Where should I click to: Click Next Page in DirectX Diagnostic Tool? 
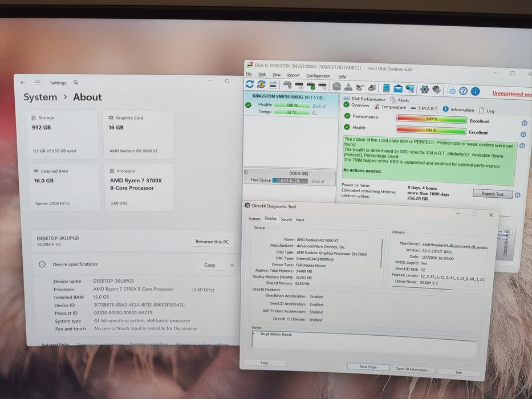368,367
